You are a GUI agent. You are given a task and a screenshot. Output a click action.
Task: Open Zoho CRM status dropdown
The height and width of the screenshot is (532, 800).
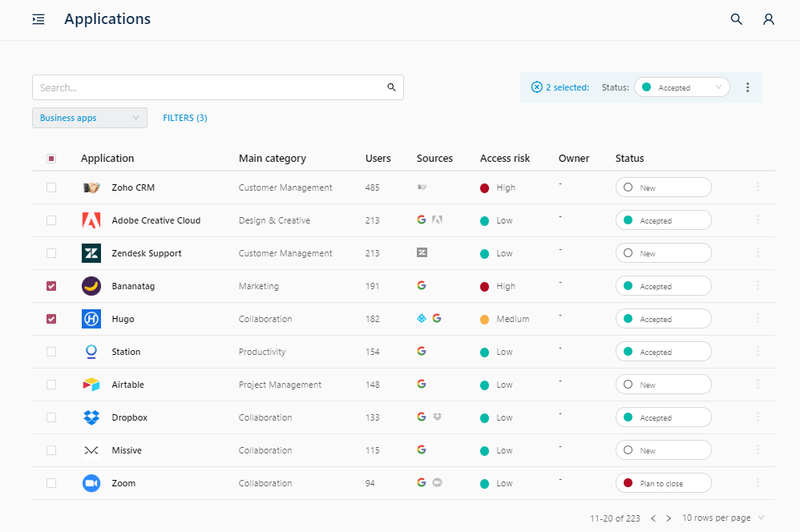click(663, 187)
